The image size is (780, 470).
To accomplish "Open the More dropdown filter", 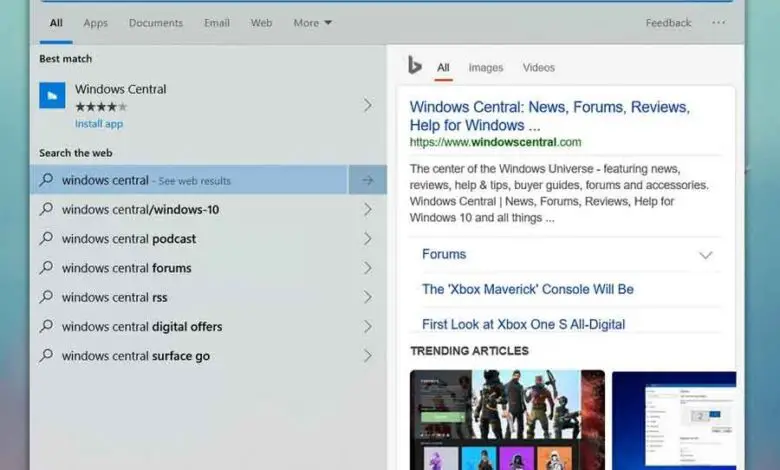I will click(312, 23).
